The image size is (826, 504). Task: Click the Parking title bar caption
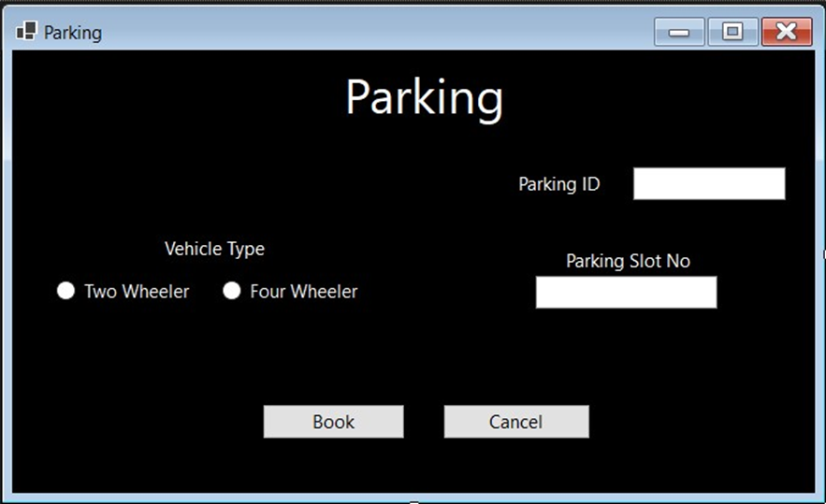[73, 33]
